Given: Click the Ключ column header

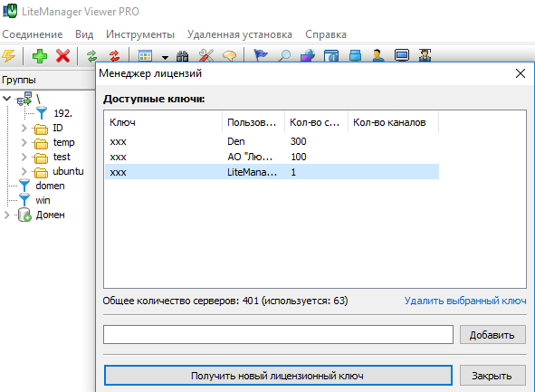Looking at the screenshot, I should click(x=164, y=122).
